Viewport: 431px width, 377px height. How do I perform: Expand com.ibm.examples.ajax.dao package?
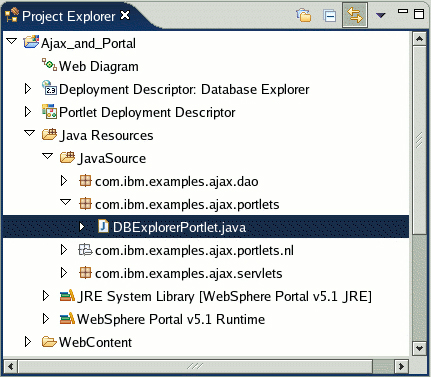click(64, 181)
